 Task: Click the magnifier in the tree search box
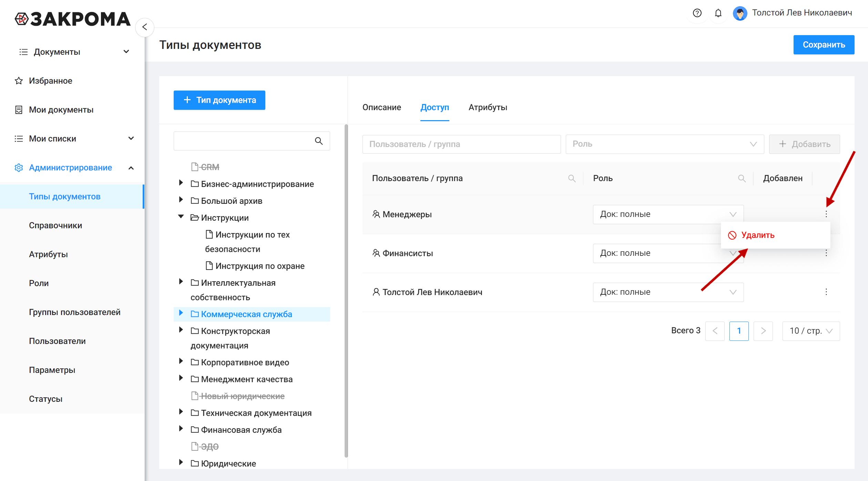(x=319, y=141)
